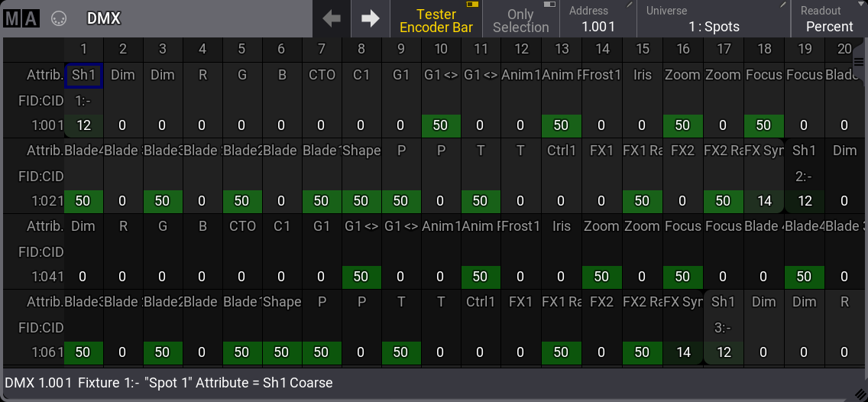Click the scroll handle at top right
This screenshot has height=402, width=868.
click(x=859, y=57)
